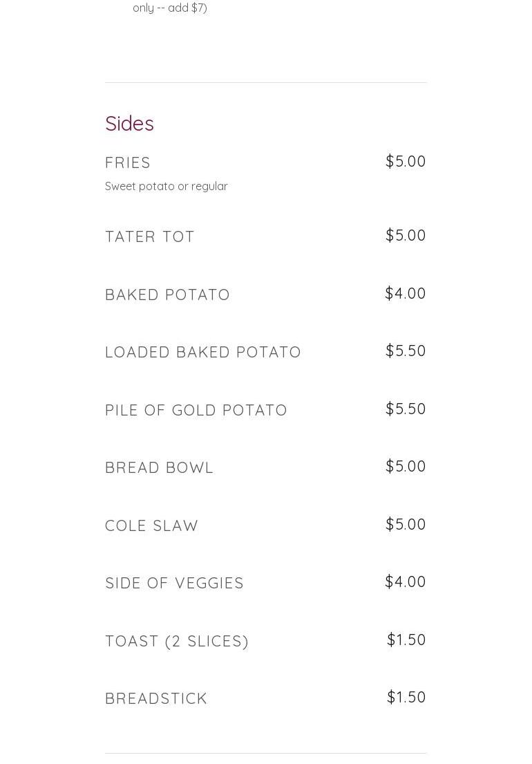Screen dimensions: 532x764
Task: Click the Side of Veggies $4.00 price
Action: click(406, 581)
